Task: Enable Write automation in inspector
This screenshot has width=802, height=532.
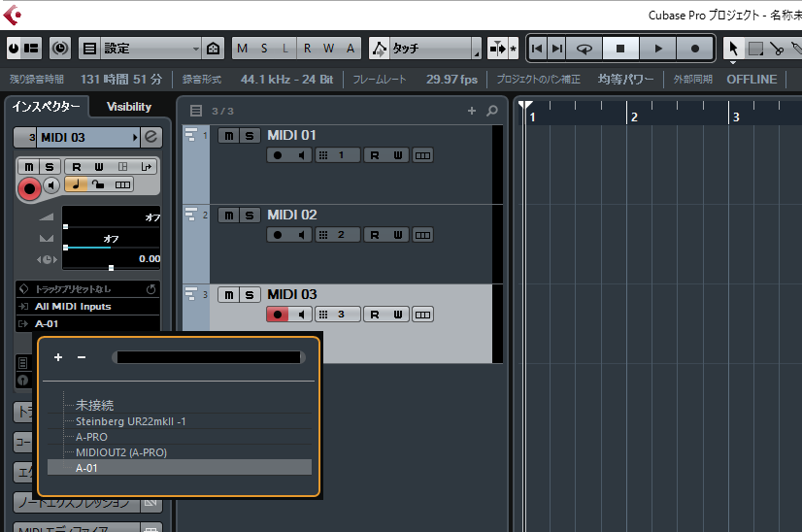Action: point(99,167)
